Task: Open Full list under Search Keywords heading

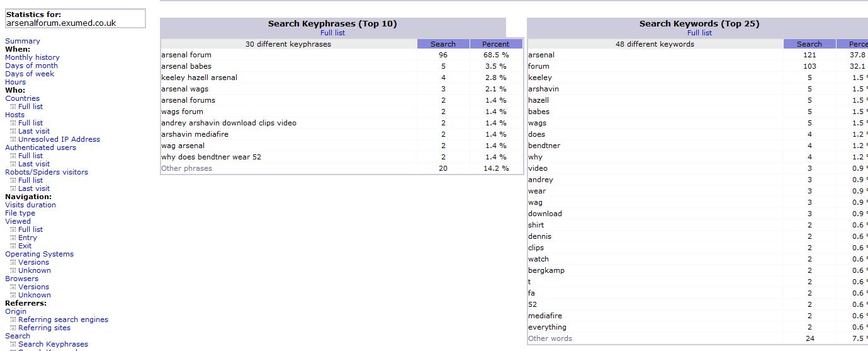Action: (x=699, y=33)
